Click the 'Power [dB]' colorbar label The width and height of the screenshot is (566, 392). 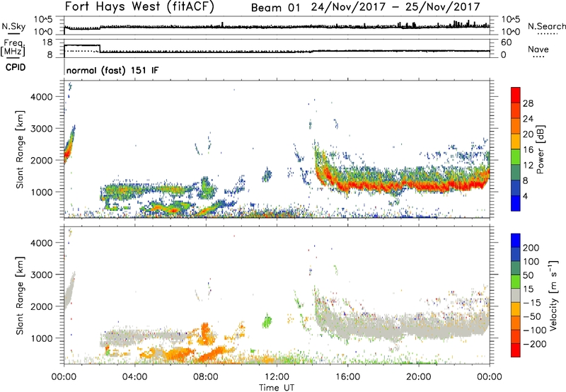tap(540, 149)
